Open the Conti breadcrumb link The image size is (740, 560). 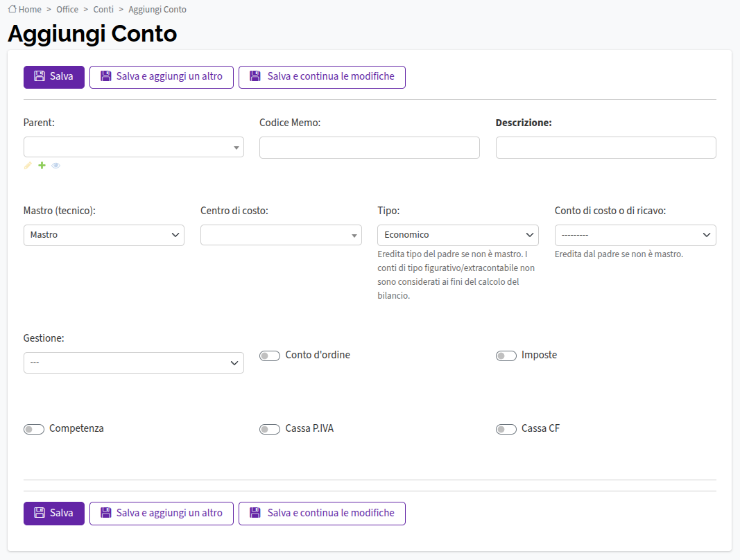pos(103,10)
